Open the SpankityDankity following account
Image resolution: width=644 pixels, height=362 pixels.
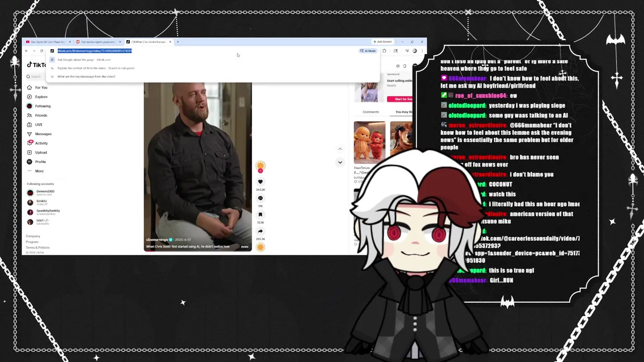pyautogui.click(x=44, y=212)
